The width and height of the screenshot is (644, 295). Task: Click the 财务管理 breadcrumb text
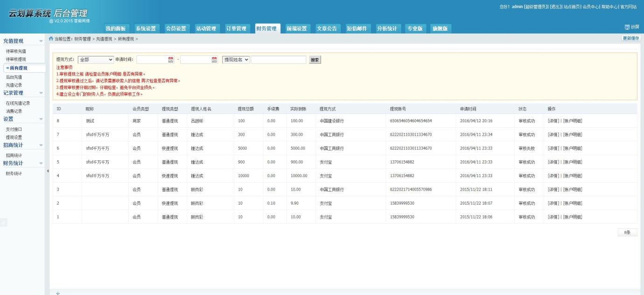tap(83, 39)
